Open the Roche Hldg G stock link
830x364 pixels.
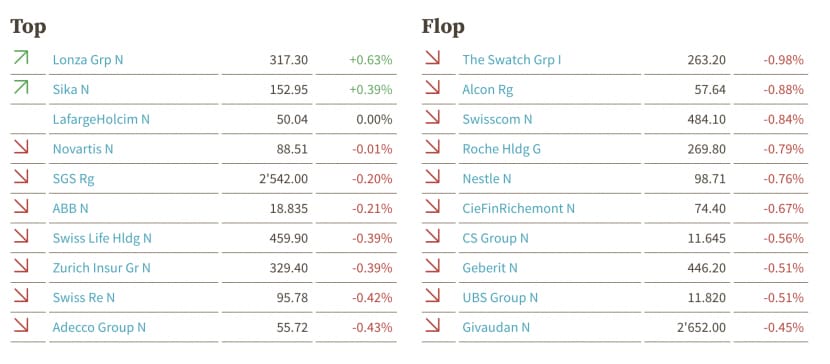[501, 149]
